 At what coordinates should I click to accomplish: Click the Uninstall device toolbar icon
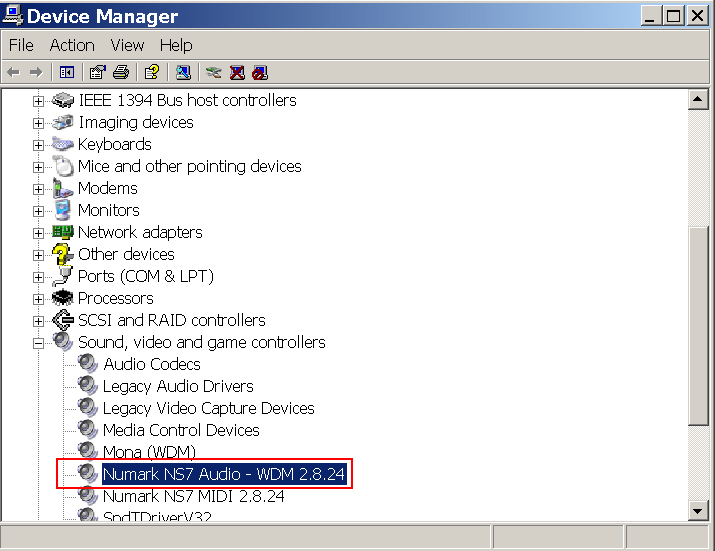coord(237,72)
